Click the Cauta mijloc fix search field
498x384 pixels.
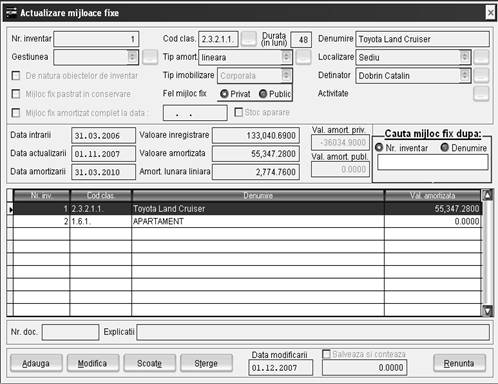click(x=433, y=162)
